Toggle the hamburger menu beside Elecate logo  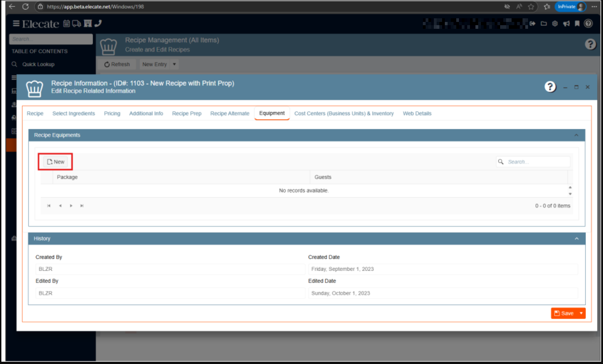16,24
